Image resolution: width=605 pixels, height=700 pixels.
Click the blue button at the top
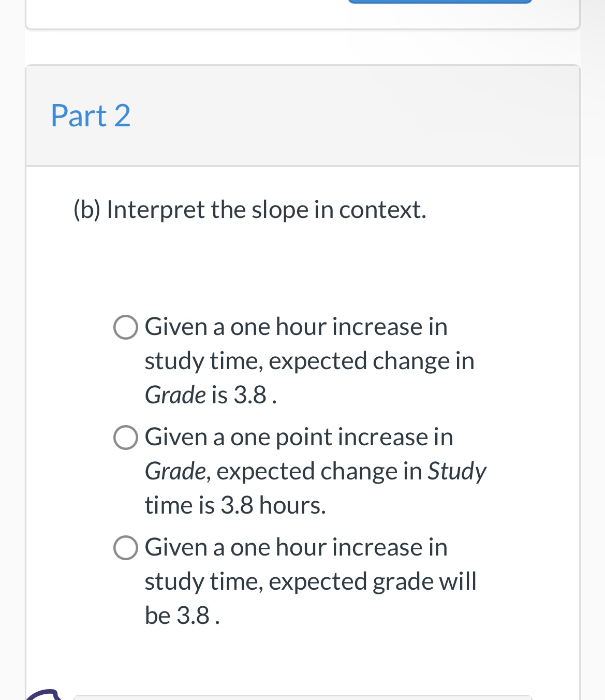coord(440,2)
